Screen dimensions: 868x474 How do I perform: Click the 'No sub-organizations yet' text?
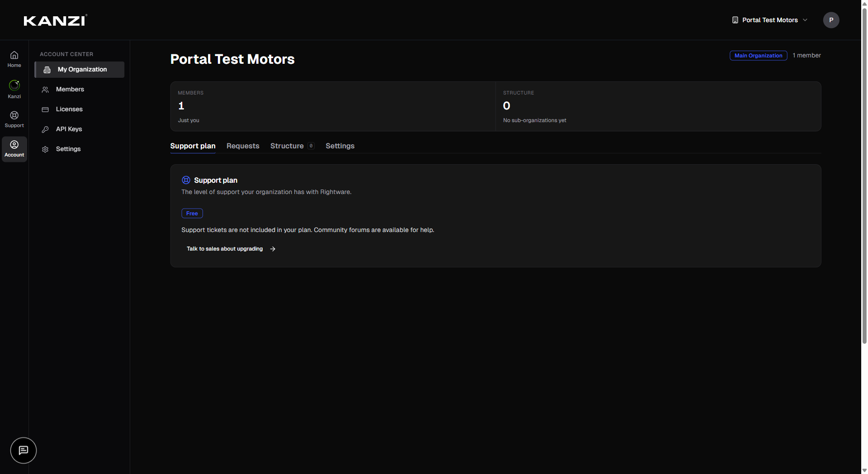[534, 120]
